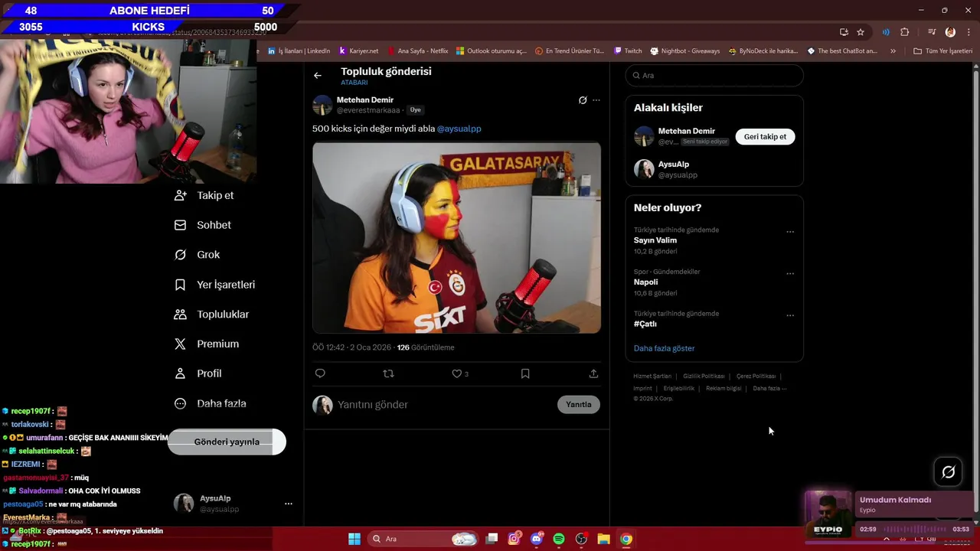Viewport: 980px width, 551px height.
Task: Open the Napoli trending topic
Action: 645,282
